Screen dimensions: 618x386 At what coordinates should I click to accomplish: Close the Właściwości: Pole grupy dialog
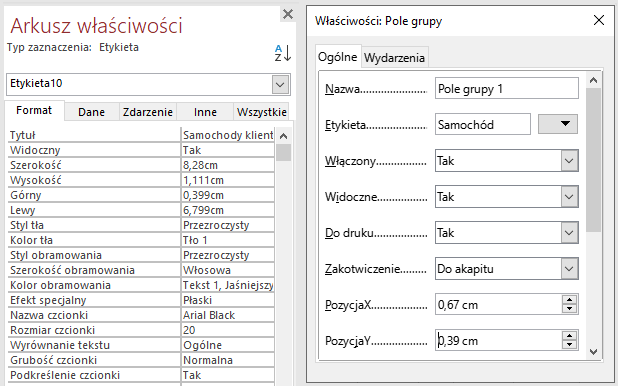(599, 20)
